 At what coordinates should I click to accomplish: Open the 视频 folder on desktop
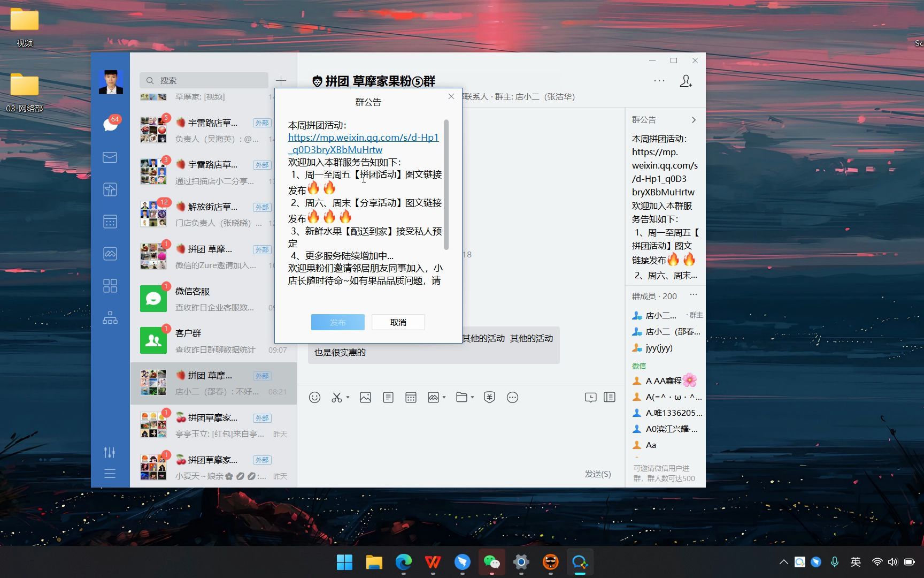click(25, 27)
